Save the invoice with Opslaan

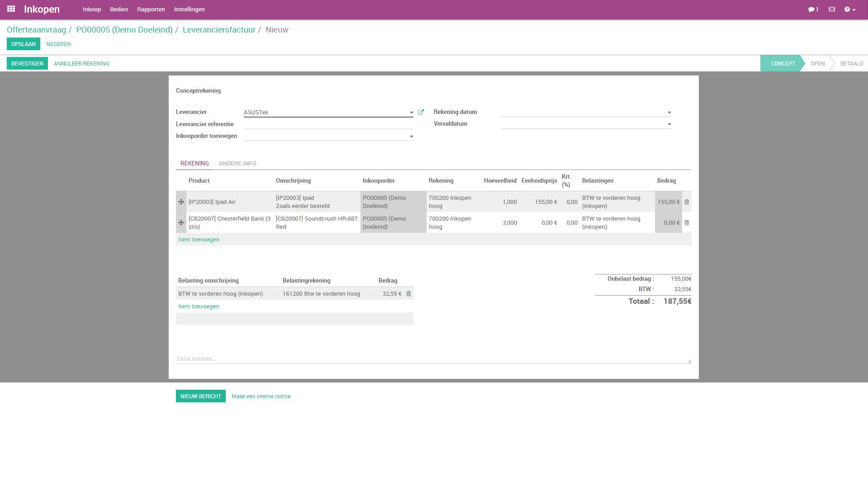click(23, 44)
